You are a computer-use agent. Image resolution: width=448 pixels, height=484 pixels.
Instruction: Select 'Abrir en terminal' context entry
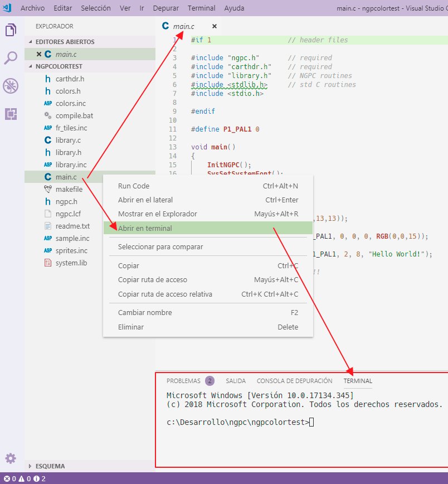(x=145, y=228)
